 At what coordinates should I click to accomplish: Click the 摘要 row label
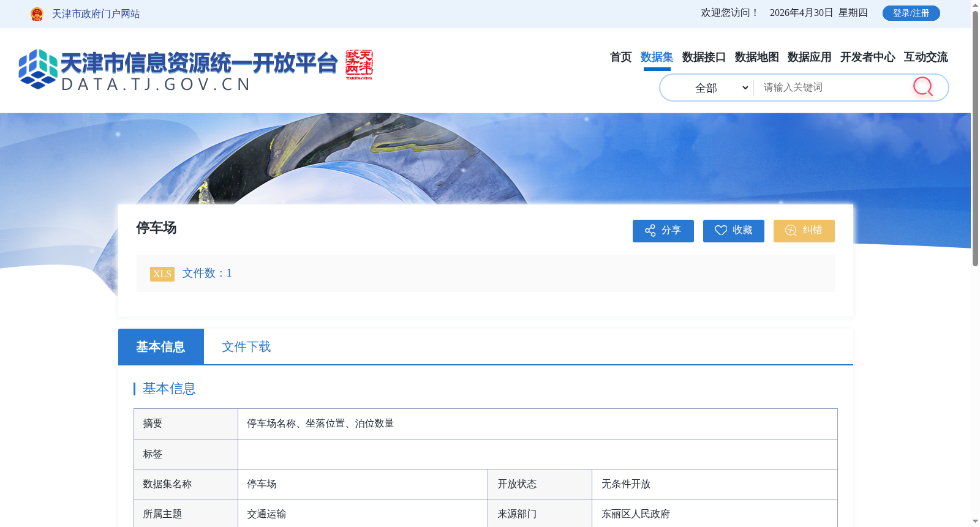[153, 424]
